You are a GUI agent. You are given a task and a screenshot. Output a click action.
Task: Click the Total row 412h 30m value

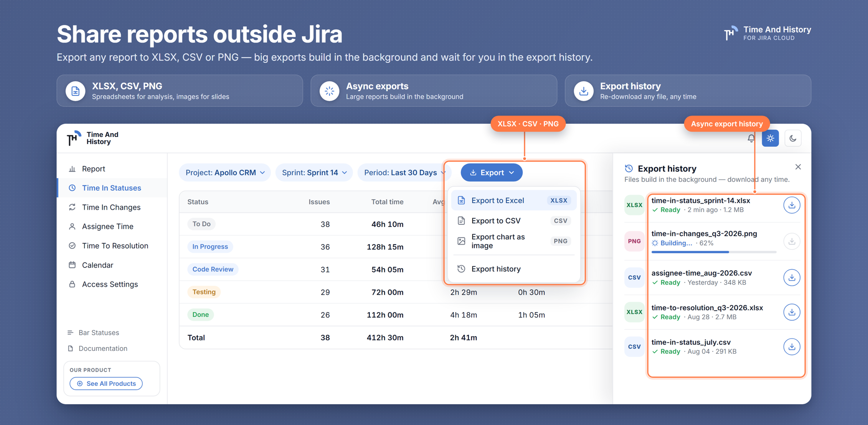pyautogui.click(x=385, y=338)
